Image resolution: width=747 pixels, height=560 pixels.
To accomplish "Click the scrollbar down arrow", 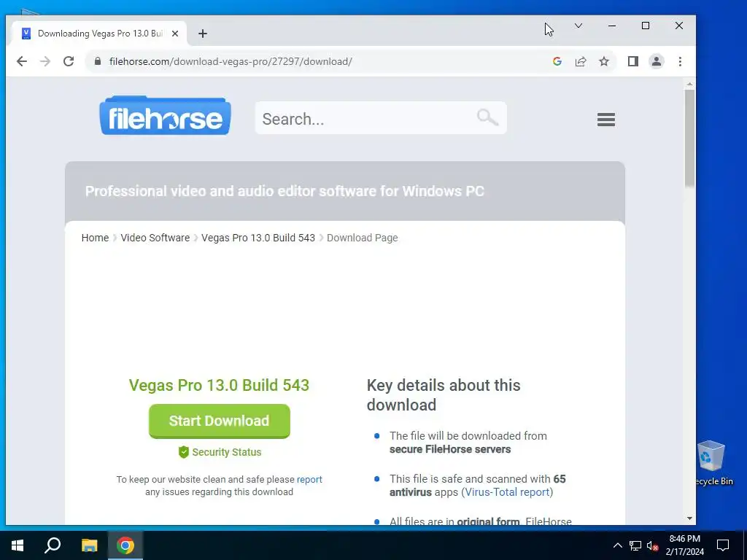I will [x=689, y=518].
